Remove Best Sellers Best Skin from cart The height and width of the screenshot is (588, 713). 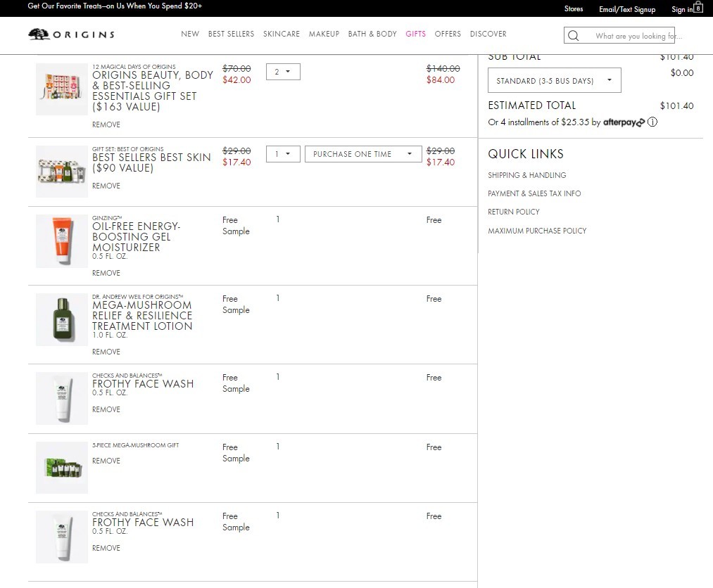click(x=106, y=186)
